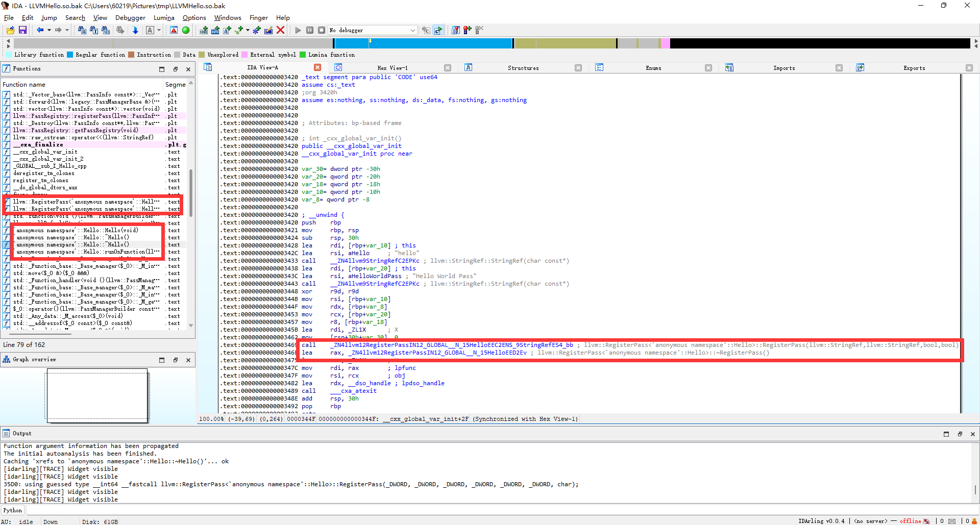Expand the back-arrow history dropdown

(x=49, y=30)
